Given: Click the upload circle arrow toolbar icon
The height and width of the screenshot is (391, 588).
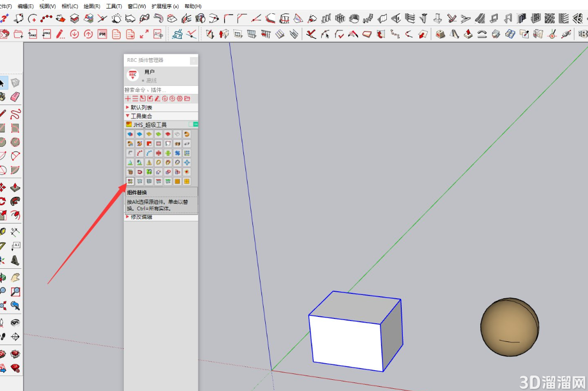Looking at the screenshot, I should click(x=88, y=35).
